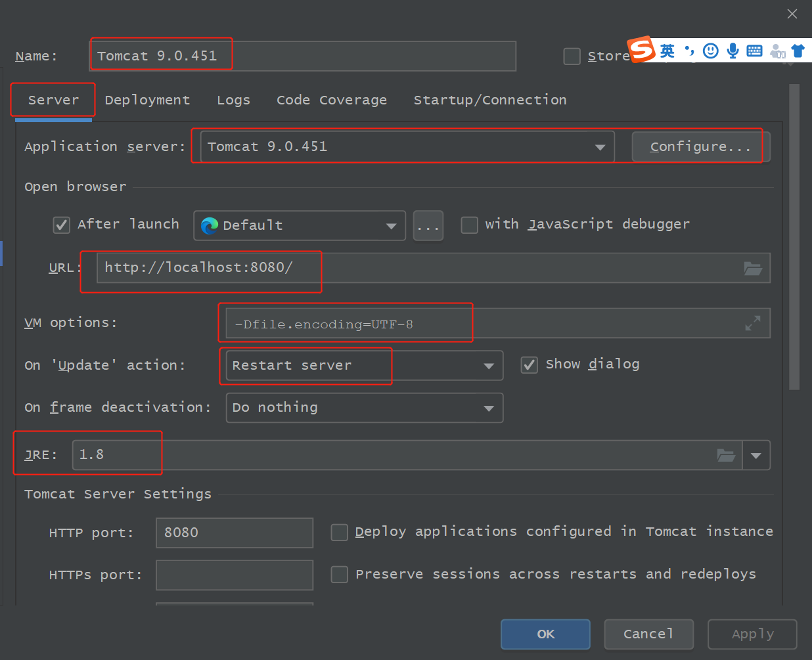Click the JRE browse folder icon
812x660 pixels.
point(726,455)
